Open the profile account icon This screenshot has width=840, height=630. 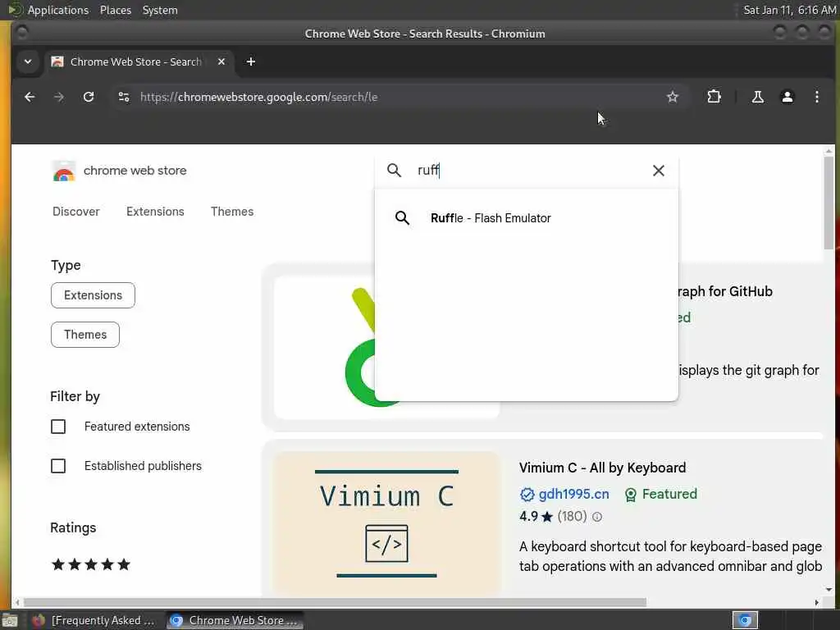click(x=787, y=97)
